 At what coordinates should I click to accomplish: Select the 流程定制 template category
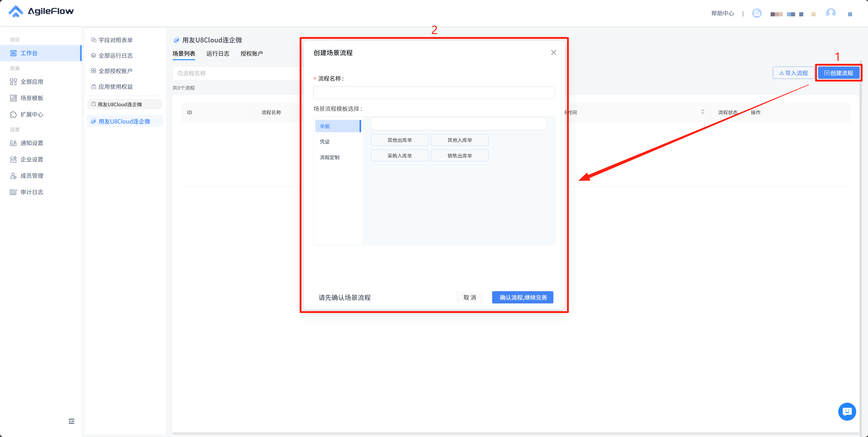330,157
